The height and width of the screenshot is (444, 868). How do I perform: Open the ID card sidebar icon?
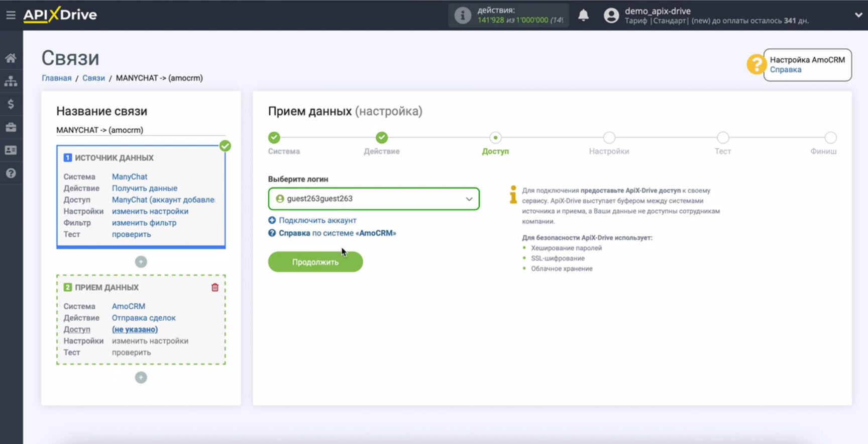[11, 150]
